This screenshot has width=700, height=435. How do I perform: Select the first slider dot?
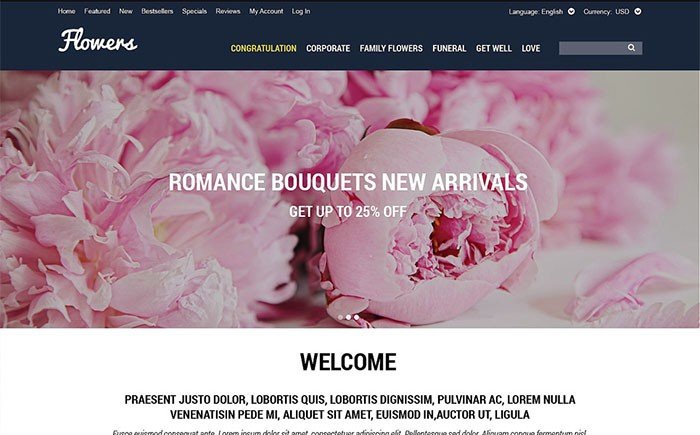pos(341,317)
